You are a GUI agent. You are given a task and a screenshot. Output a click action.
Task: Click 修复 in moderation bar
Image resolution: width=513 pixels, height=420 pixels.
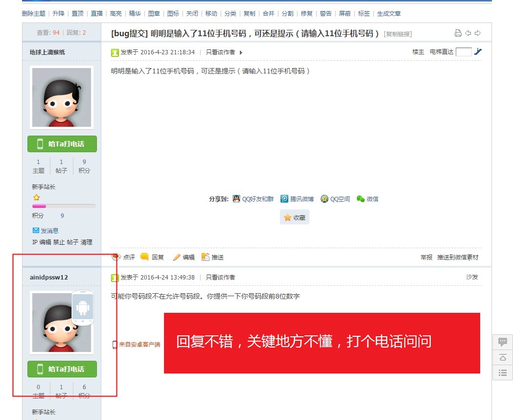click(x=306, y=13)
